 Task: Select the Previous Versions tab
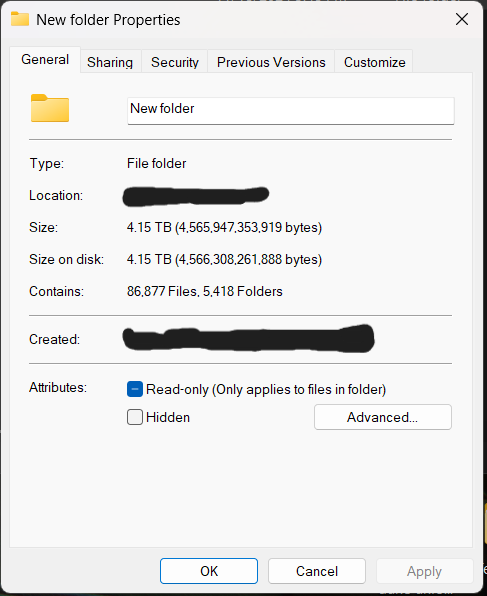pyautogui.click(x=271, y=62)
